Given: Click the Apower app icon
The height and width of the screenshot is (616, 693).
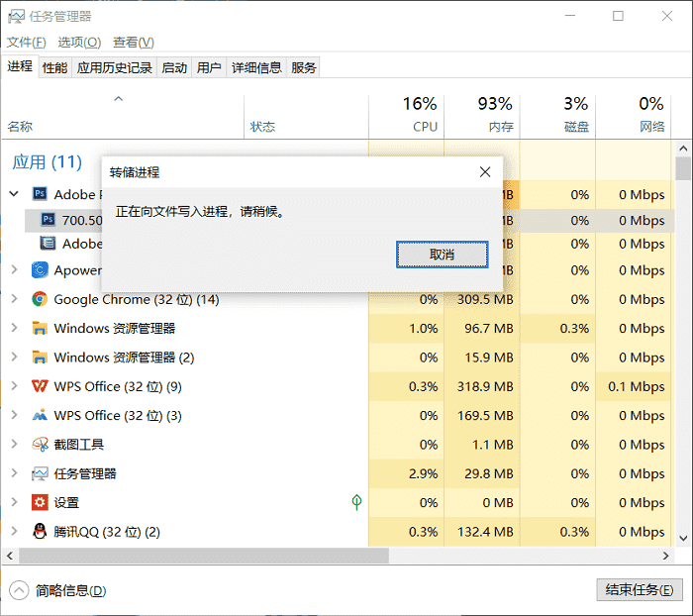Looking at the screenshot, I should pos(40,269).
